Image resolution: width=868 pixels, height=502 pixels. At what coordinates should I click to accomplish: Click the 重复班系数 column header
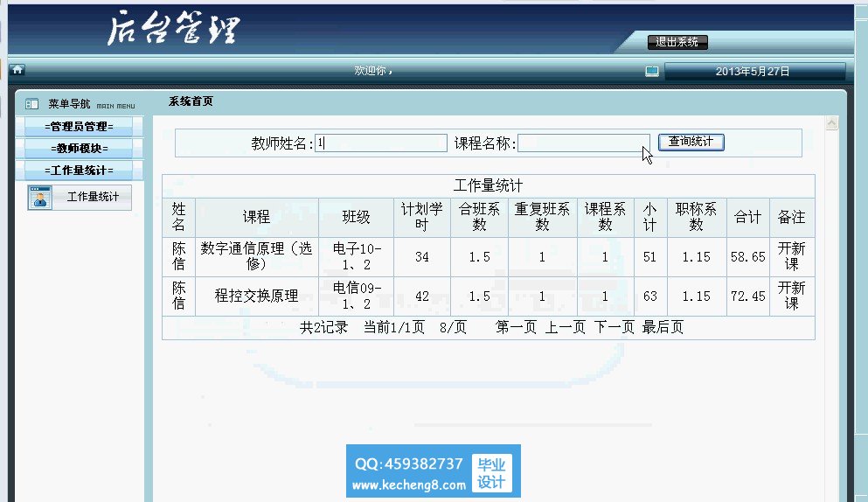tap(542, 217)
